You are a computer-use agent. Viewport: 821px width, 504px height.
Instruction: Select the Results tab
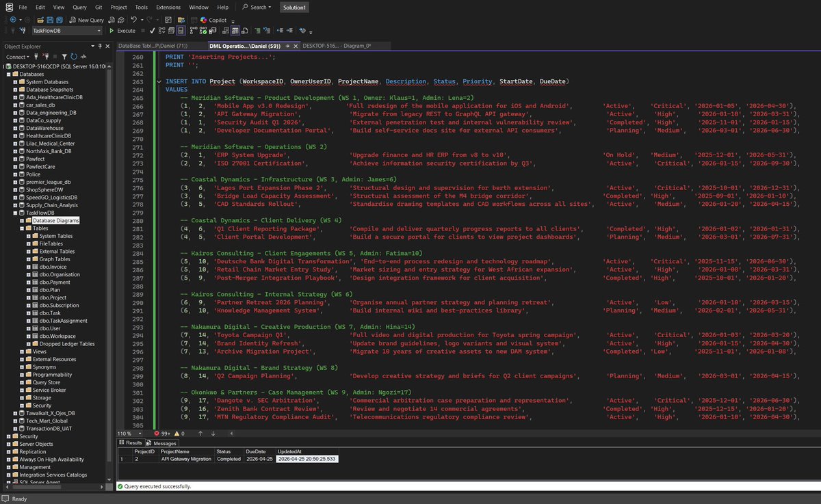pos(131,443)
